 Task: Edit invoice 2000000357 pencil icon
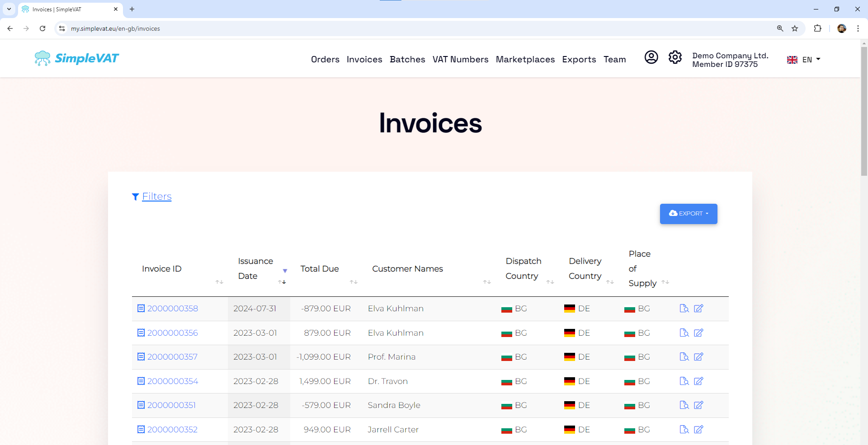click(x=698, y=357)
